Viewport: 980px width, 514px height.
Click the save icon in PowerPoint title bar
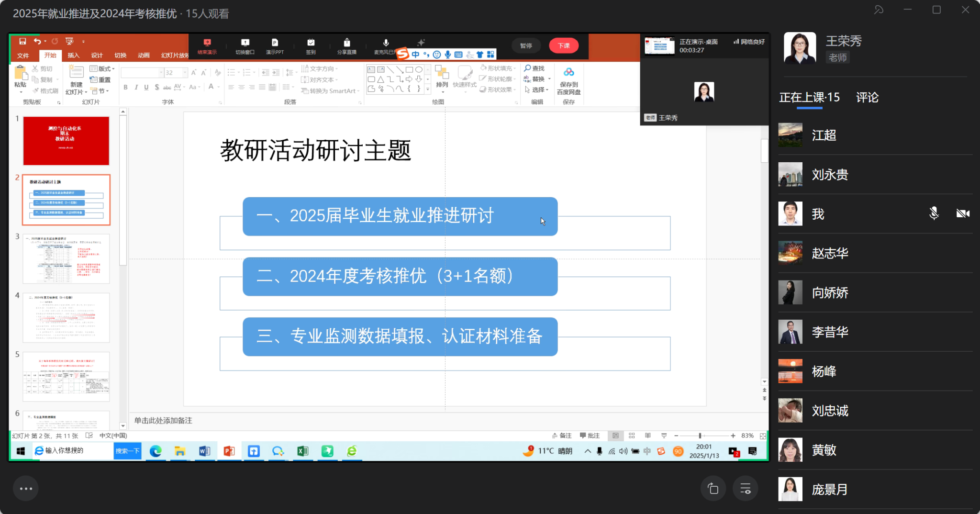pos(22,41)
